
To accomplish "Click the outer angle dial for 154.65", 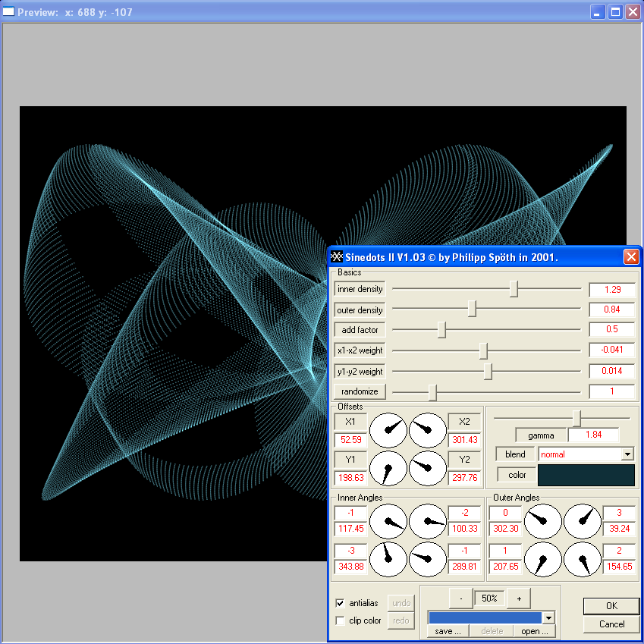I will click(x=583, y=559).
